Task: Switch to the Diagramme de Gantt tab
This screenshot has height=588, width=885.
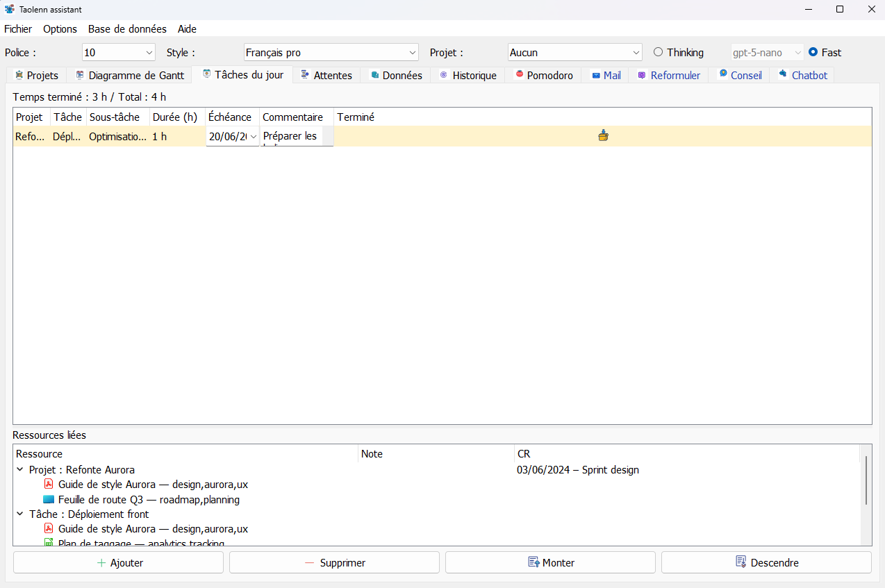Action: click(x=129, y=75)
